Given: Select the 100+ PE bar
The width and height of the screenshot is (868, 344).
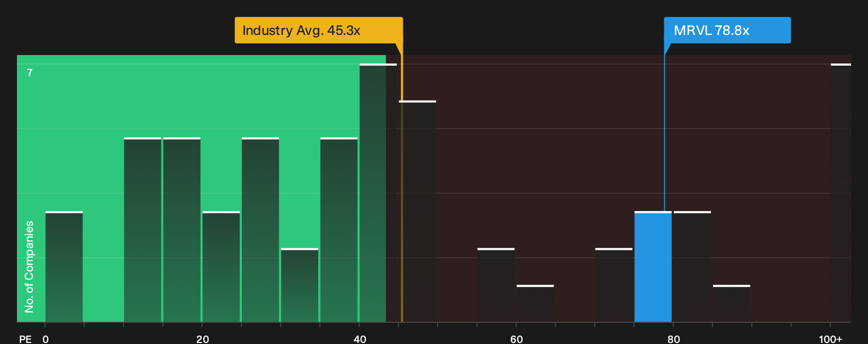Looking at the screenshot, I should click(x=841, y=193).
